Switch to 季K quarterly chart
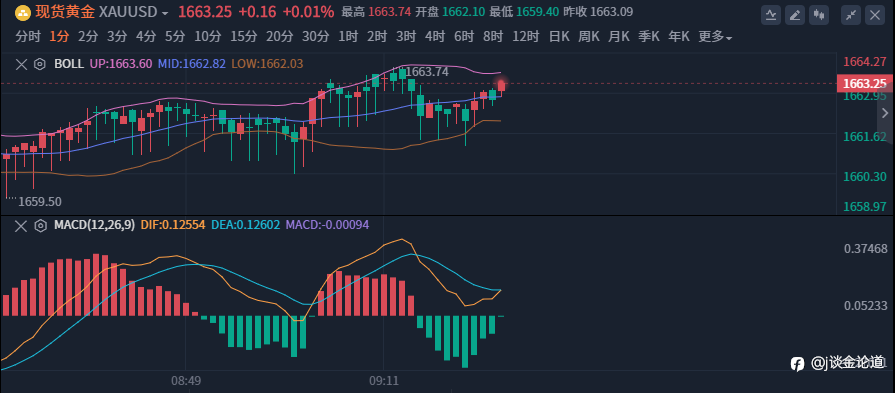 (648, 37)
